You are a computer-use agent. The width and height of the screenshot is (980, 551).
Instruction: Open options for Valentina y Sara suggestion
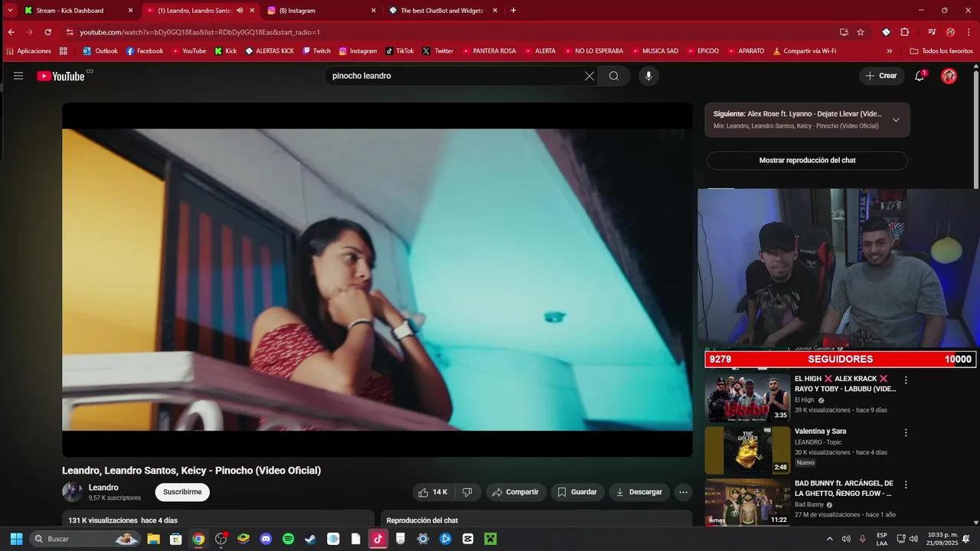point(906,432)
